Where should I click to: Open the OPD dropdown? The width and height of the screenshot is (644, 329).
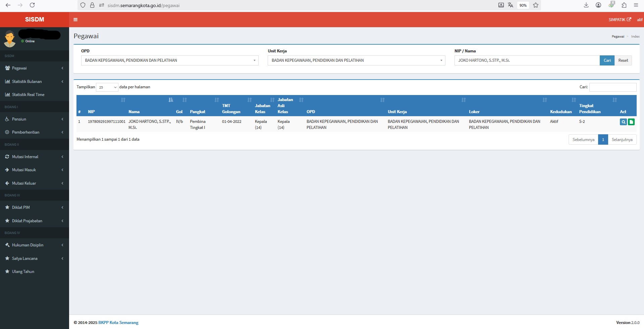169,60
